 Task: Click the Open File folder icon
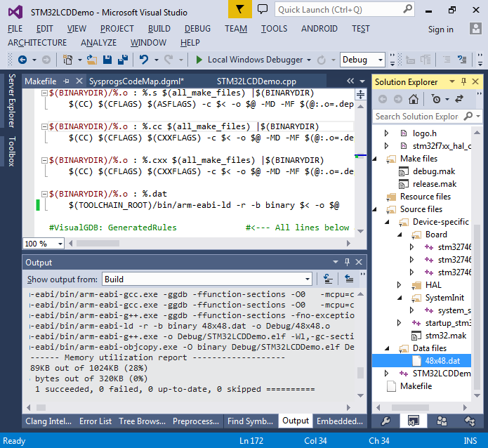92,60
